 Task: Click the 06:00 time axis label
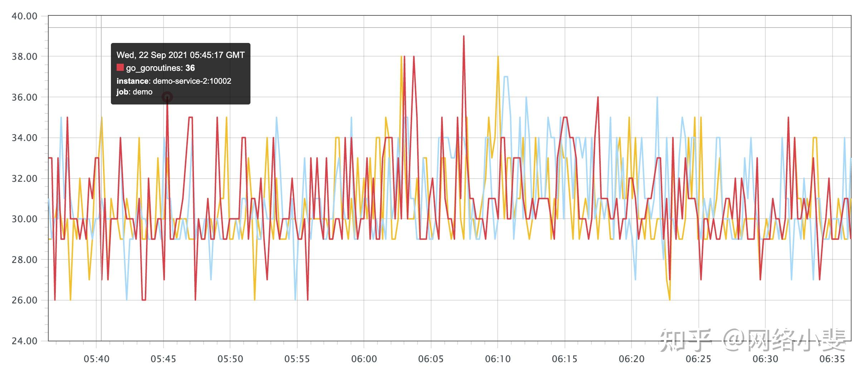pyautogui.click(x=364, y=359)
